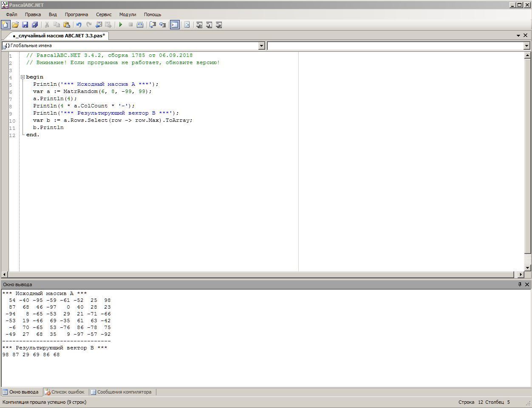The height and width of the screenshot is (408, 532).
Task: Open the Сервис menu
Action: pos(104,14)
